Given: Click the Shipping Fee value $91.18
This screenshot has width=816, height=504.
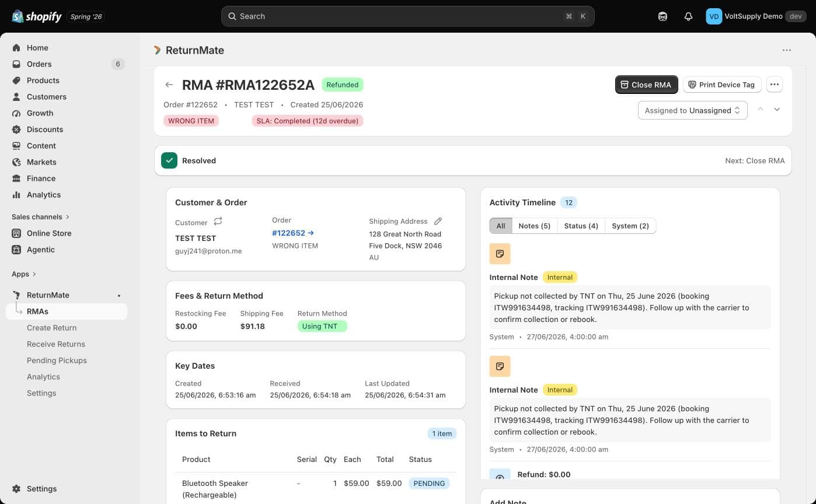Looking at the screenshot, I should coord(252,326).
